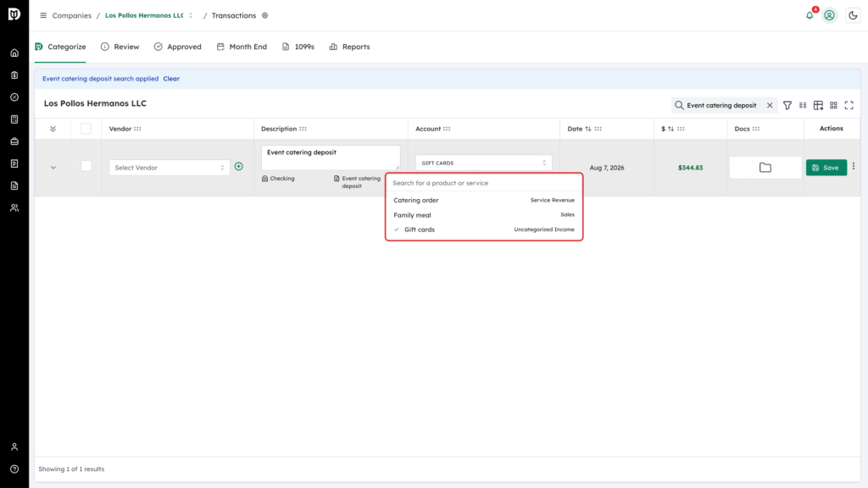Click the Clear search link
This screenshot has height=488, width=868.
pyautogui.click(x=171, y=79)
